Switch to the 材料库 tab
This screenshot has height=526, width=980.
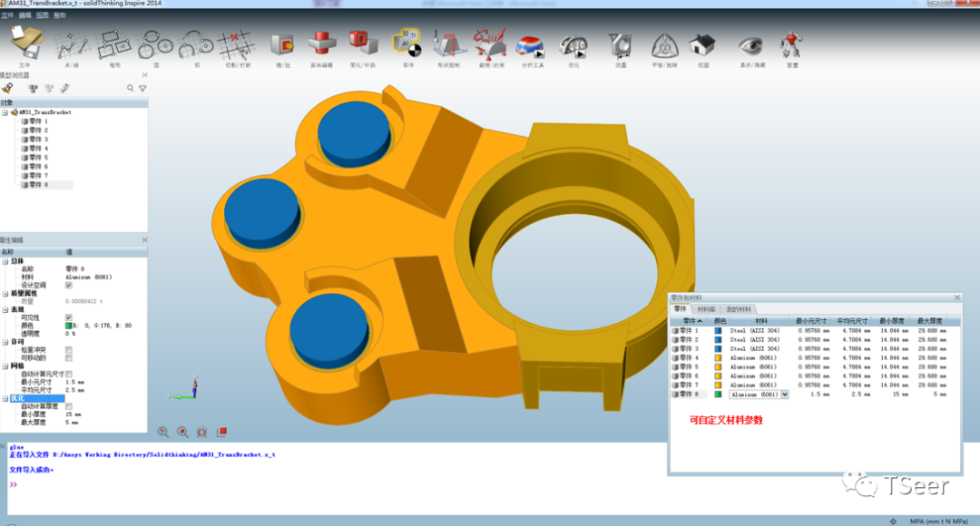(x=706, y=309)
